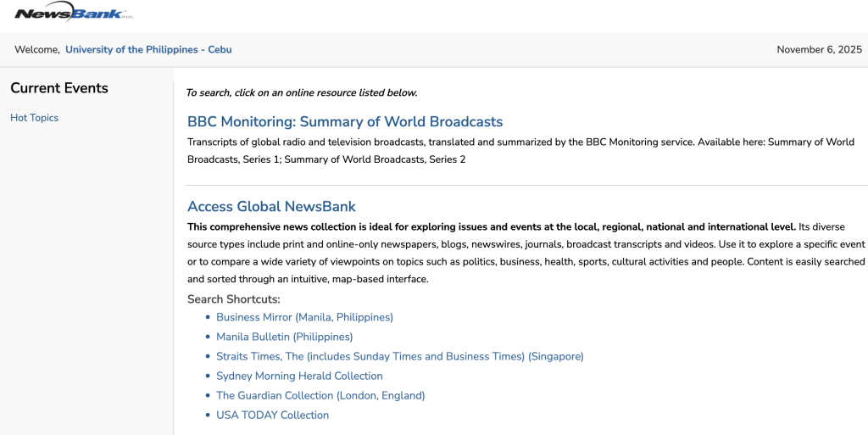Click the bullet beside Business Mirror

tap(208, 317)
